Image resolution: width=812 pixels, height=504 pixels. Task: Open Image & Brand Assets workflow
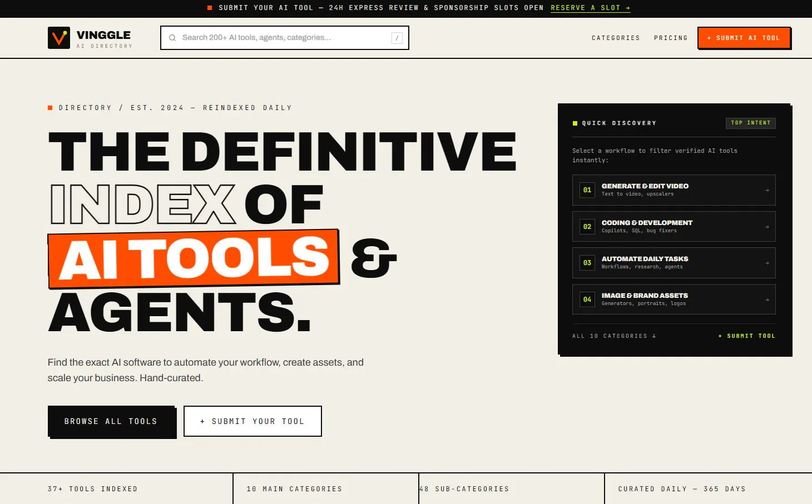pyautogui.click(x=674, y=300)
